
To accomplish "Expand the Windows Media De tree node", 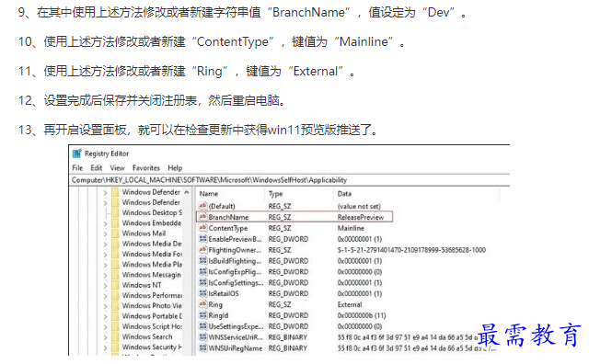I will [x=105, y=244].
